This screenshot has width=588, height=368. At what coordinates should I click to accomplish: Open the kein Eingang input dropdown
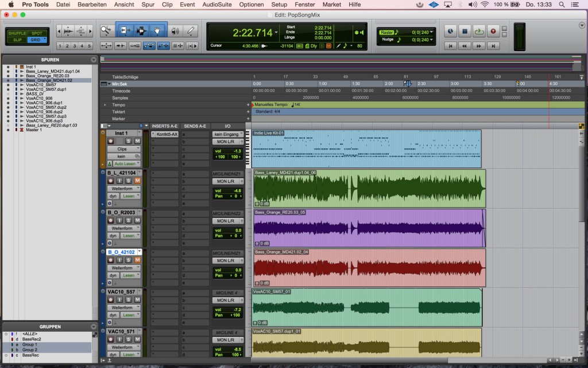pos(227,134)
